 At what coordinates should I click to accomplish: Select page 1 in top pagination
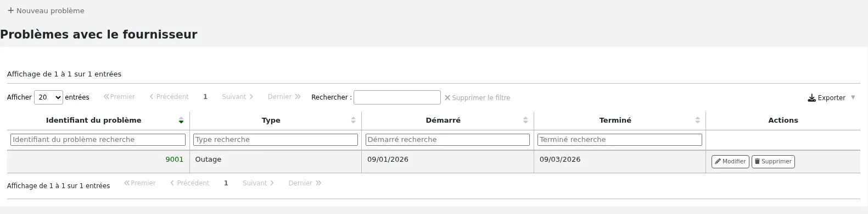(205, 97)
